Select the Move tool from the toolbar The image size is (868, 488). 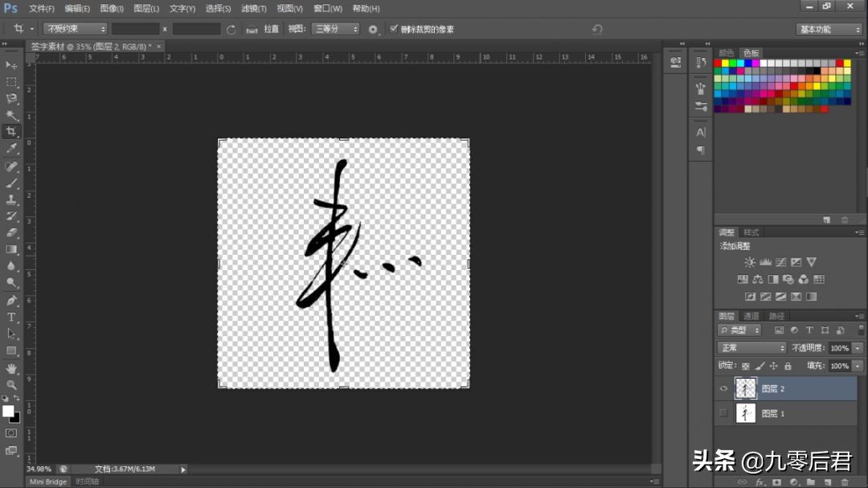(x=11, y=65)
